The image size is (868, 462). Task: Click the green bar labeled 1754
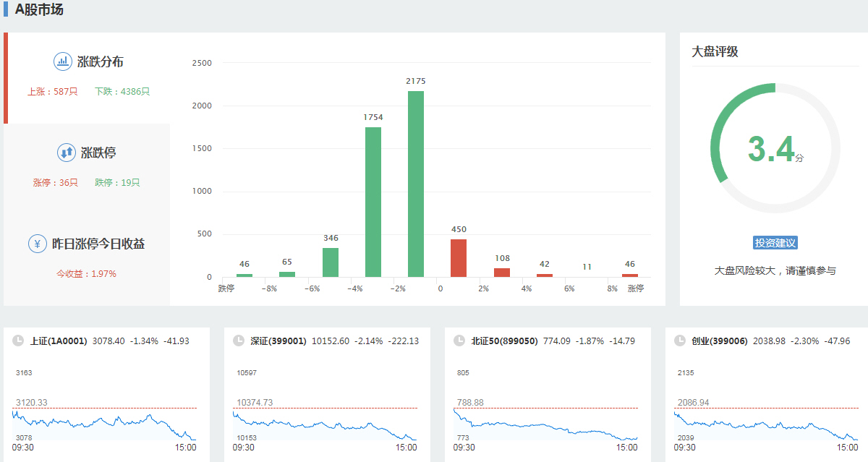point(373,202)
